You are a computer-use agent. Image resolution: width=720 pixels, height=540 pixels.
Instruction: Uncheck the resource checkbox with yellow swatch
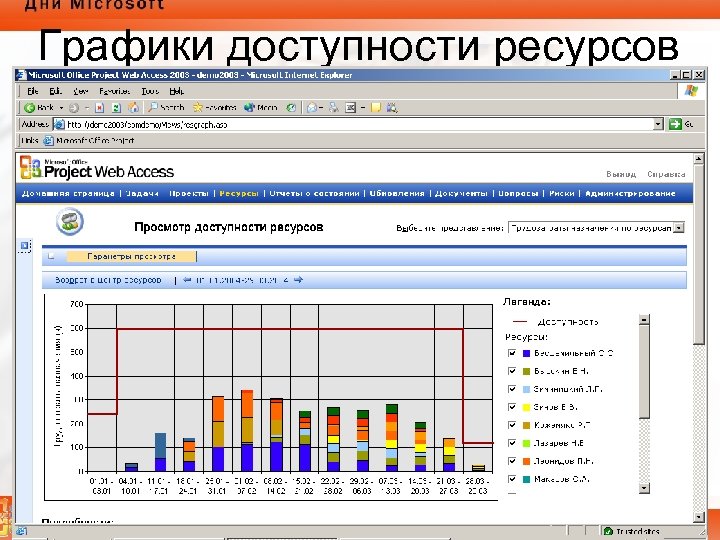click(x=512, y=407)
